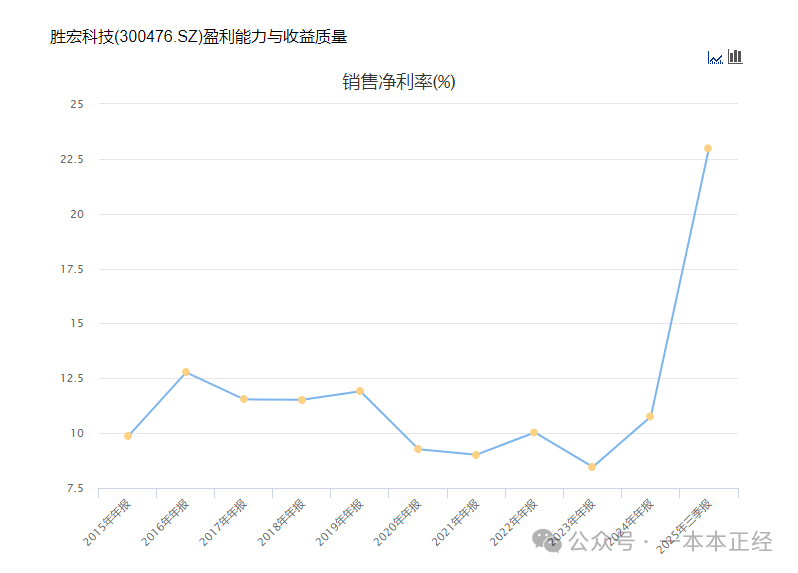Click the 公众号 本本正经 watermark text

(670, 541)
